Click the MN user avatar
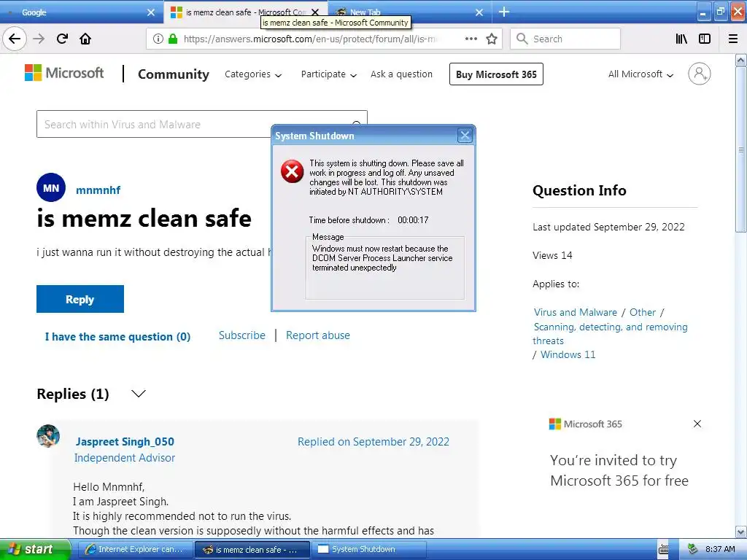The width and height of the screenshot is (747, 560). [x=51, y=187]
